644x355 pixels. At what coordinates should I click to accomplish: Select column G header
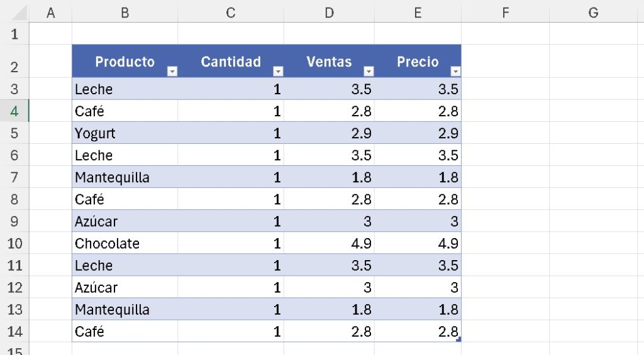pyautogui.click(x=593, y=13)
